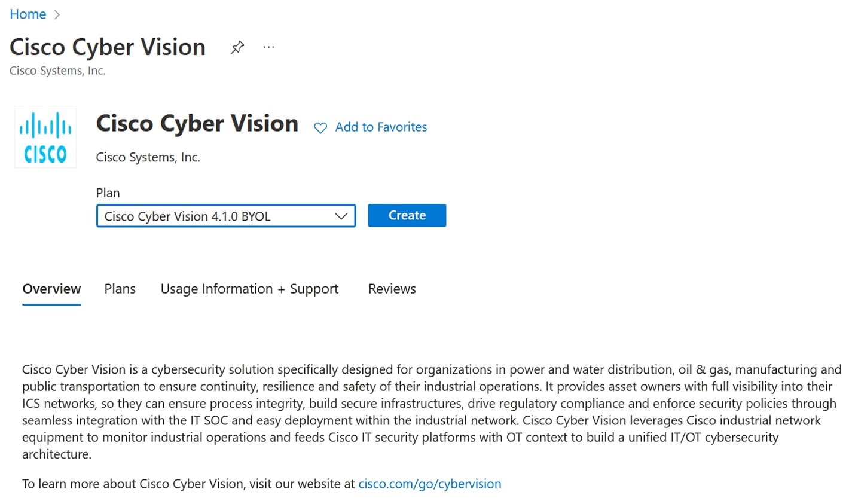849x504 pixels.
Task: Click the Create button
Action: 407,215
